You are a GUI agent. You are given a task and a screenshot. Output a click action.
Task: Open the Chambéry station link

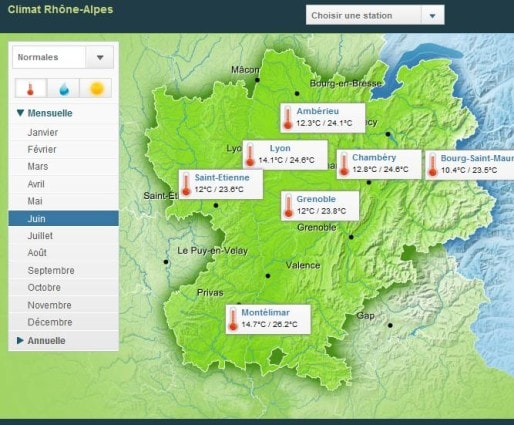coord(374,157)
